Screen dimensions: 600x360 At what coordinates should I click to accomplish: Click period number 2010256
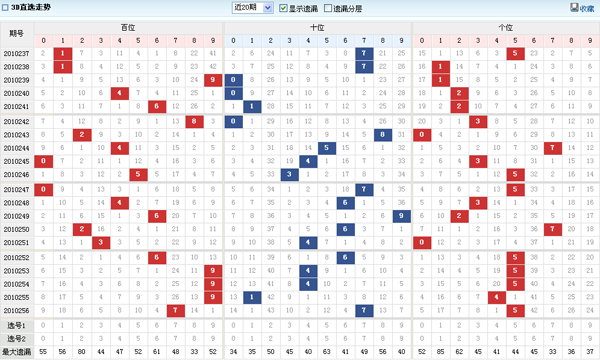(x=16, y=311)
